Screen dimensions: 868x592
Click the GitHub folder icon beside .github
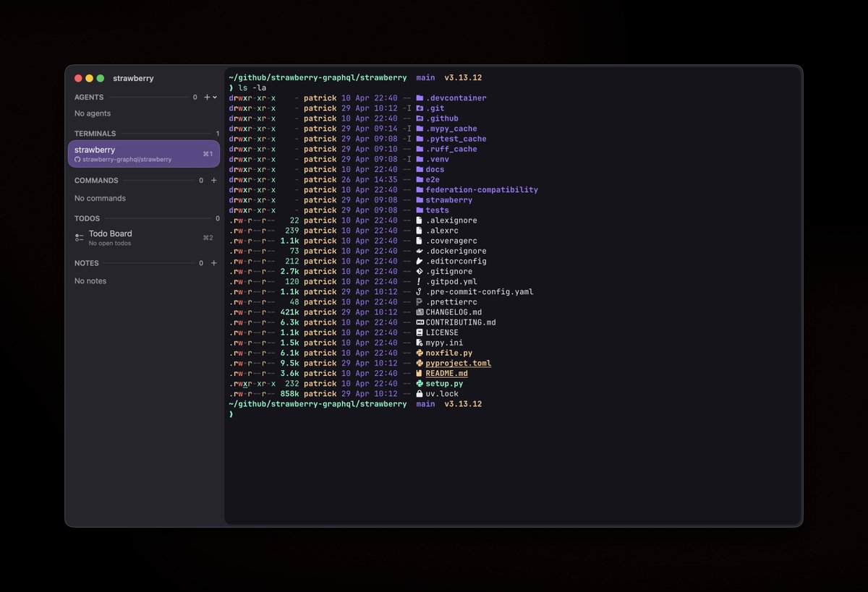[420, 118]
